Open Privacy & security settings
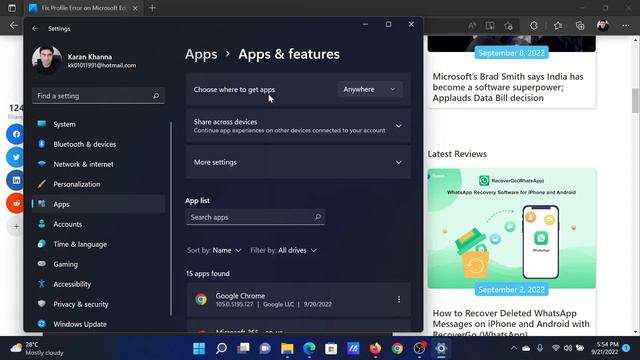The height and width of the screenshot is (360, 640). tap(98, 304)
